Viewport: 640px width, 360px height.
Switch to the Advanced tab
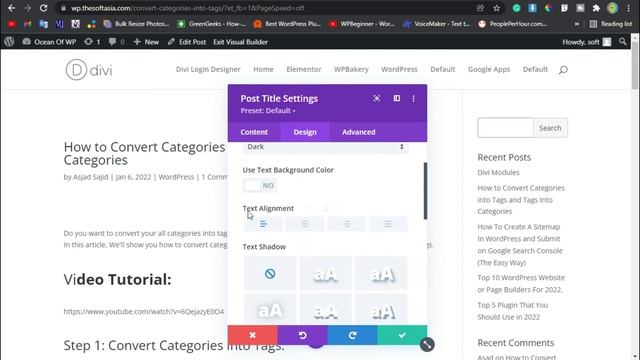359,132
